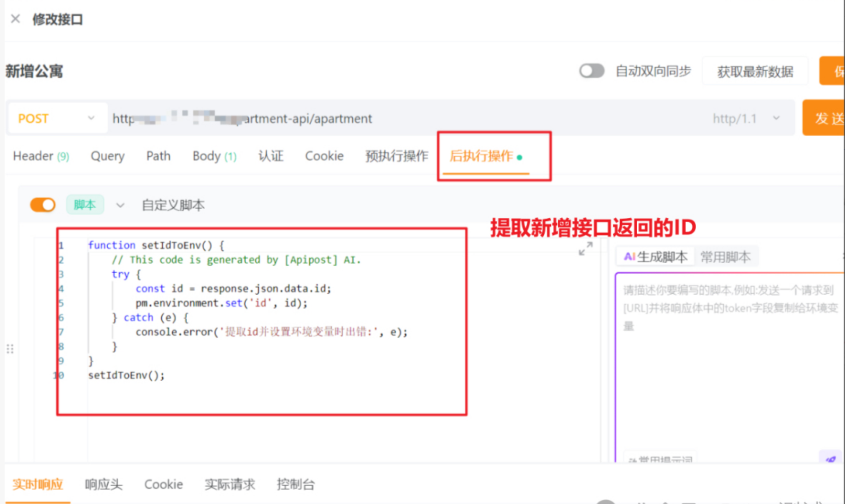Open the http/1.1 protocol dropdown
The width and height of the screenshot is (845, 504).
pyautogui.click(x=746, y=119)
